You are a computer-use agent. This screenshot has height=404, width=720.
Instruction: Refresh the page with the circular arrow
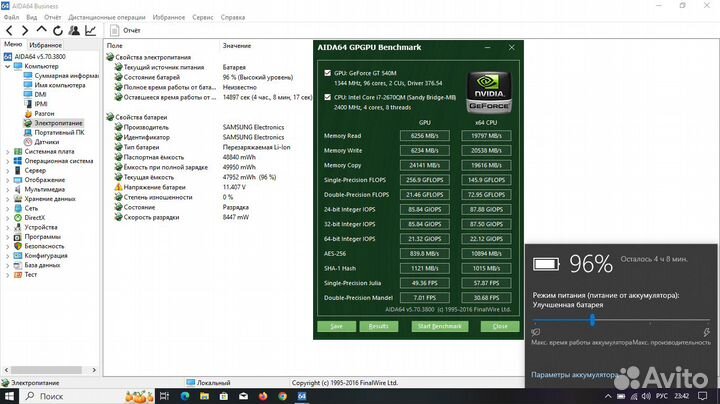click(x=57, y=31)
